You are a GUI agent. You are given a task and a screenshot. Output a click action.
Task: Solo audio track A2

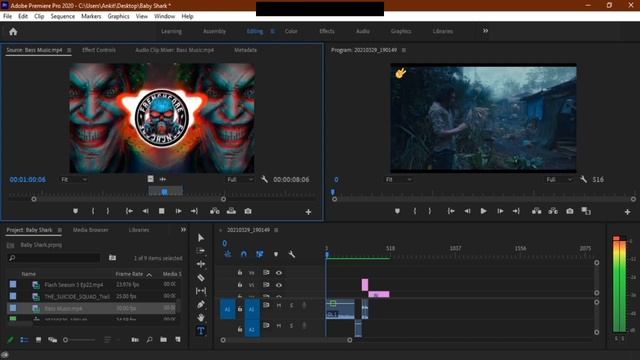pyautogui.click(x=291, y=325)
